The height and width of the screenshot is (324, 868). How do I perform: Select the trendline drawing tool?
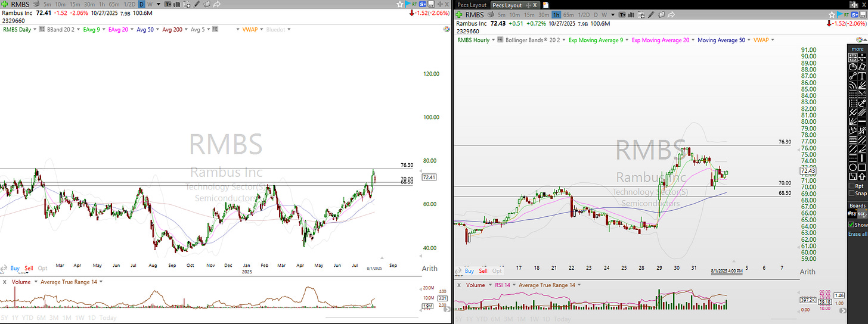coord(852,75)
